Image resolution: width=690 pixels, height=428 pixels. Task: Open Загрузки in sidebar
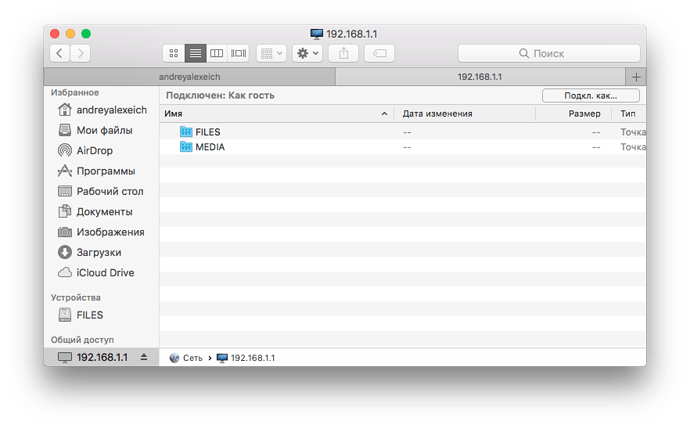(x=102, y=252)
